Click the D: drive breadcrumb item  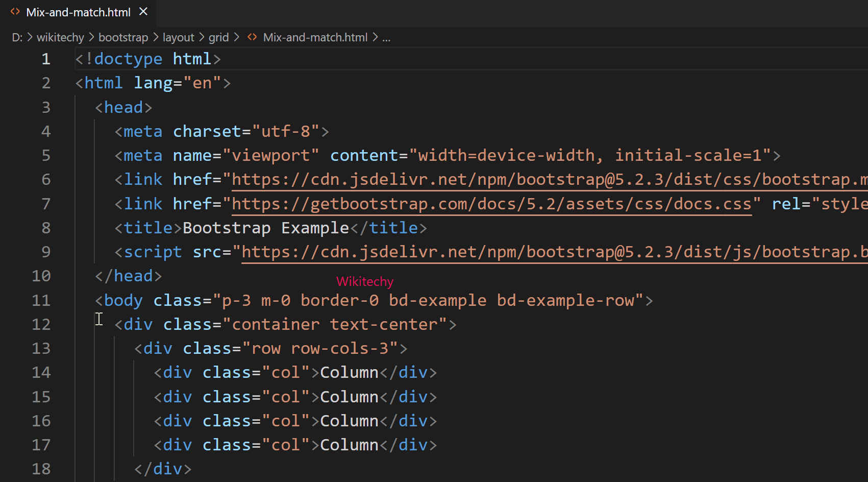(17, 37)
